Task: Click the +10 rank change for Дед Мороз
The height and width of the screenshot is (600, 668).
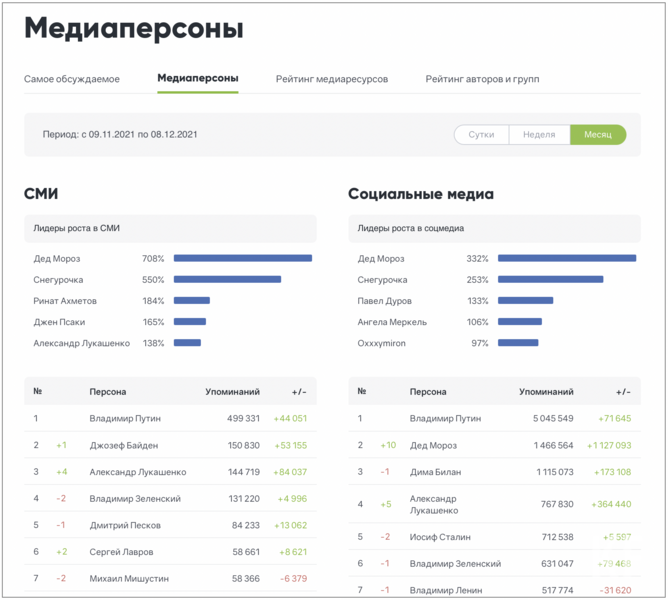Action: coord(388,445)
